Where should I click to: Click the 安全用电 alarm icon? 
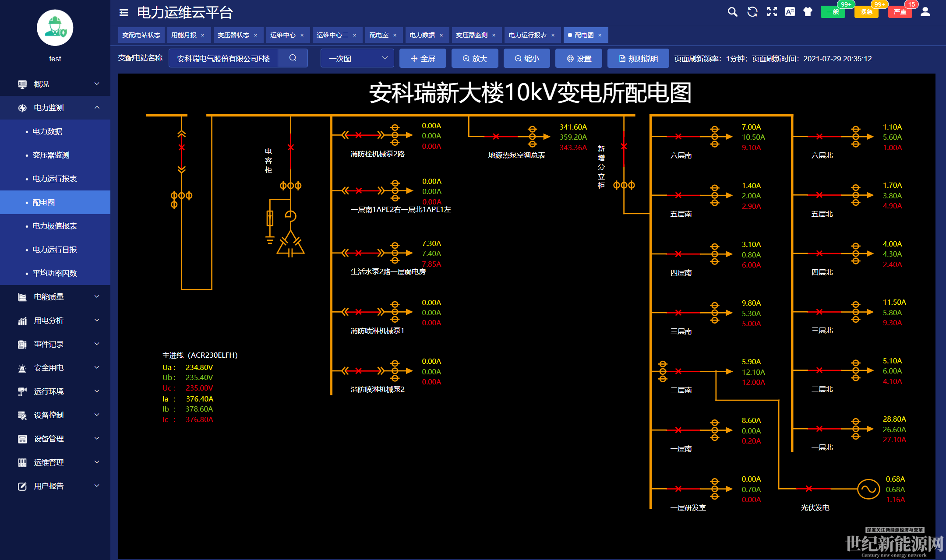(22, 368)
